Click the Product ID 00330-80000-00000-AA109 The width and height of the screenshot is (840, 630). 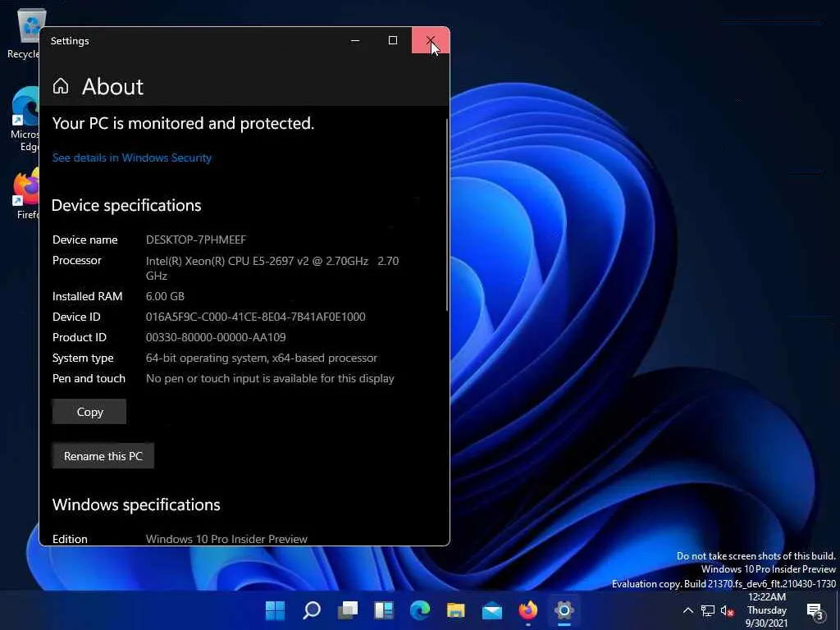(x=216, y=337)
